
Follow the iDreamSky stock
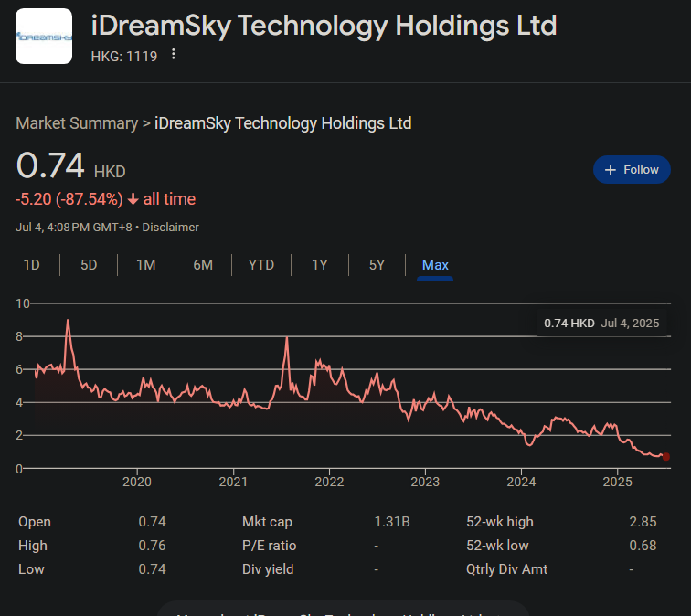coord(632,170)
